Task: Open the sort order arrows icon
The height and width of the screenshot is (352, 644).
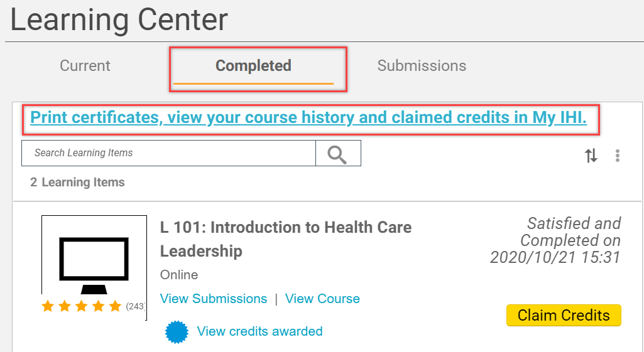Action: tap(591, 156)
